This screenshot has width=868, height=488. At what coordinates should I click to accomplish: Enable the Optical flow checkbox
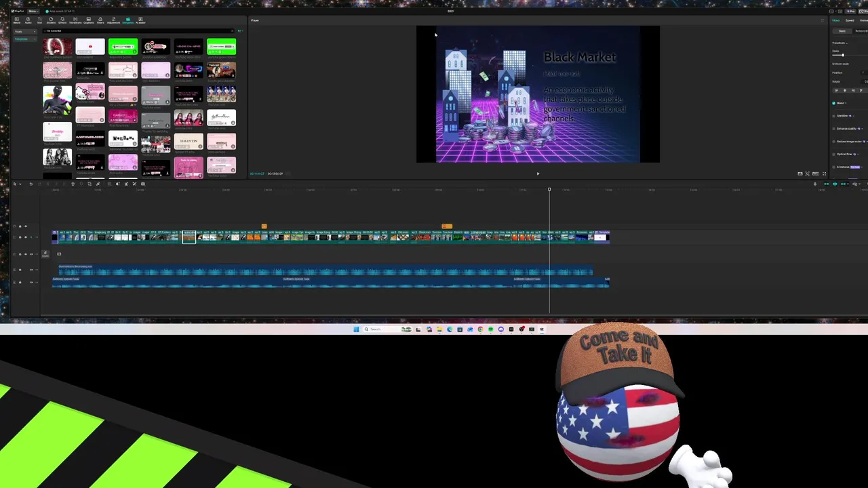pos(833,154)
